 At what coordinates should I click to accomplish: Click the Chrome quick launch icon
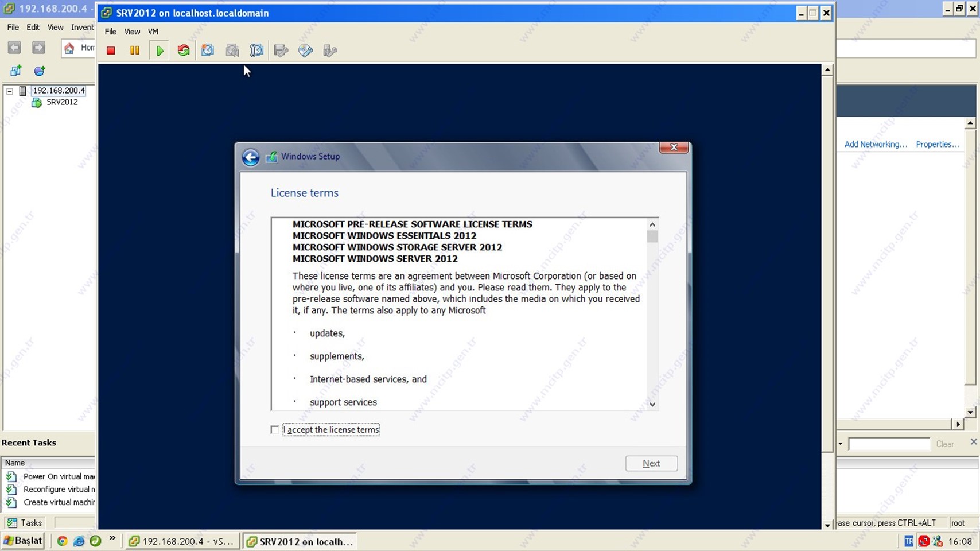tap(62, 541)
